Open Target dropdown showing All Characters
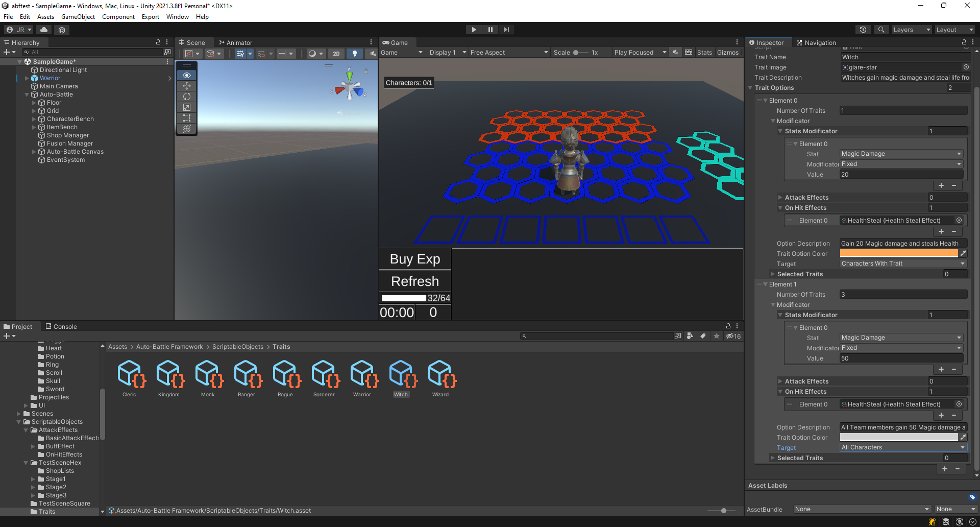This screenshot has height=527, width=980. [x=903, y=447]
